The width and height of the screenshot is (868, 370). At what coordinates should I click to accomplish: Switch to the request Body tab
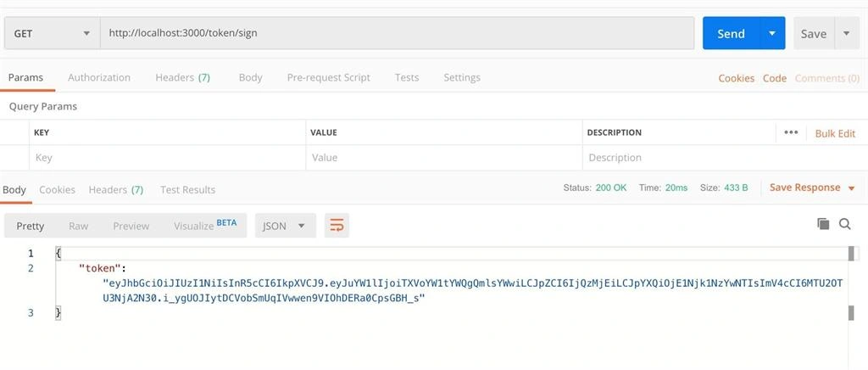point(250,77)
